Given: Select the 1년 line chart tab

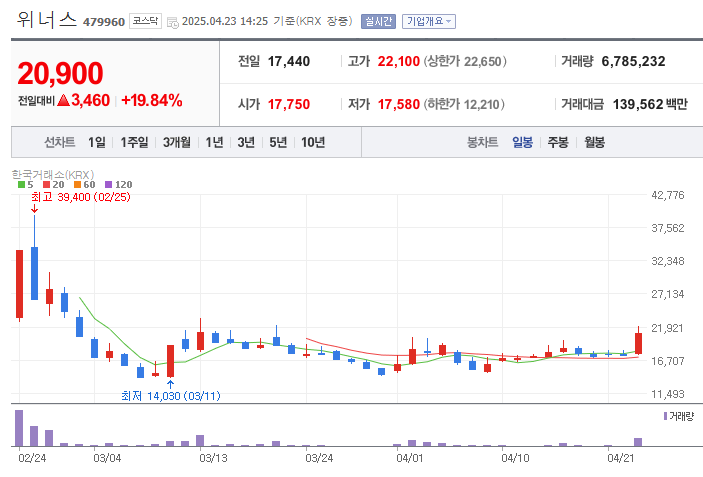Looking at the screenshot, I should tap(214, 142).
